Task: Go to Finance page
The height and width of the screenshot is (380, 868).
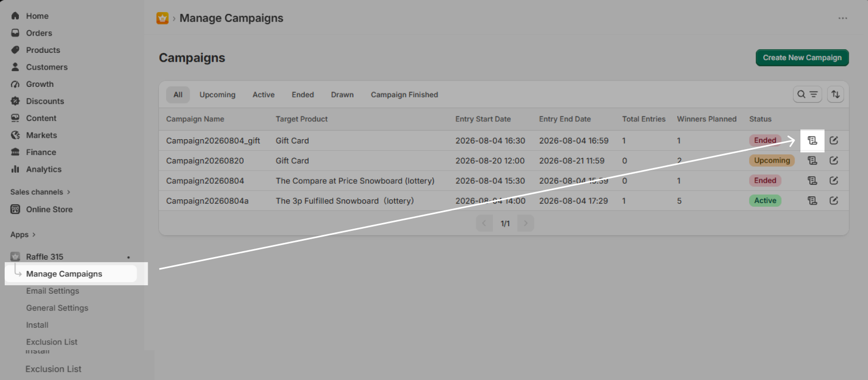Action: coord(41,152)
